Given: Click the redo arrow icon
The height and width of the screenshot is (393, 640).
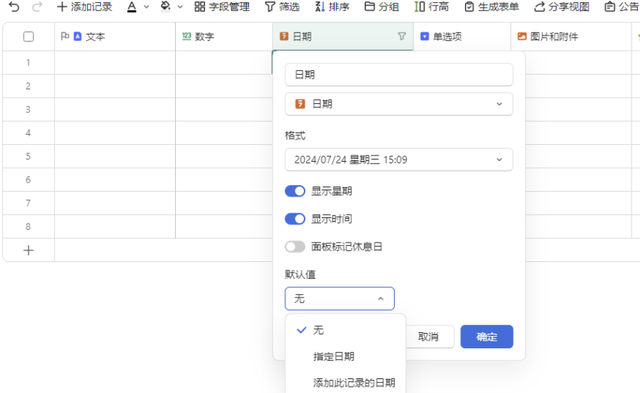Looking at the screenshot, I should (37, 7).
